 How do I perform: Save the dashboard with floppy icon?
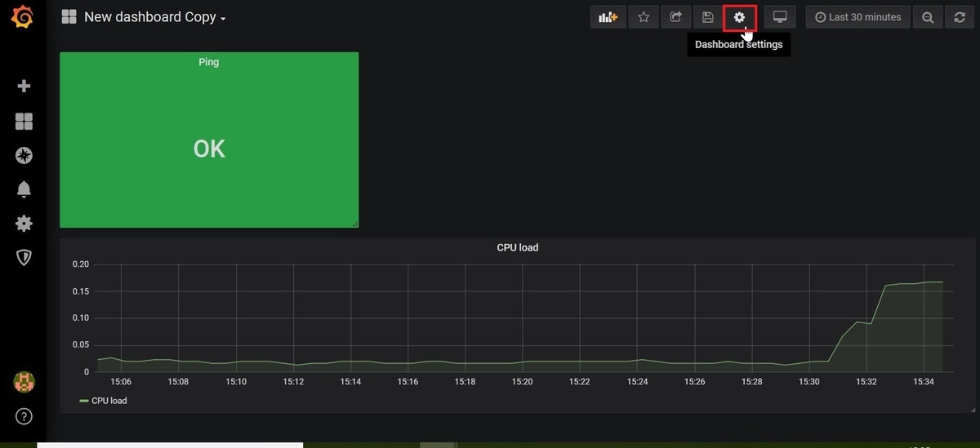707,17
